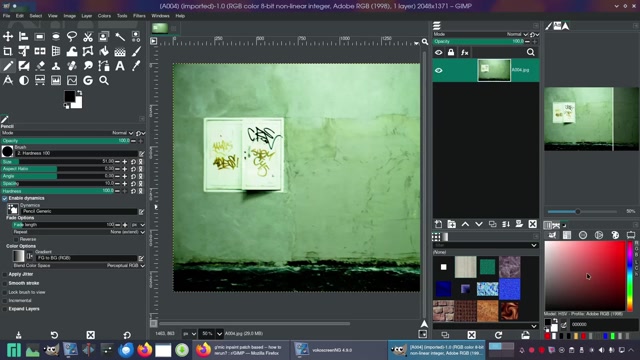Open the pencil Mode Normal dropdown

[67, 133]
